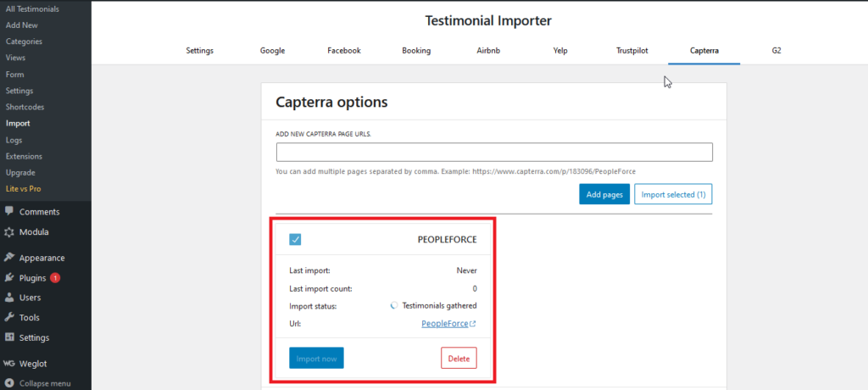The height and width of the screenshot is (390, 868).
Task: Open Views in sidebar
Action: click(x=15, y=57)
